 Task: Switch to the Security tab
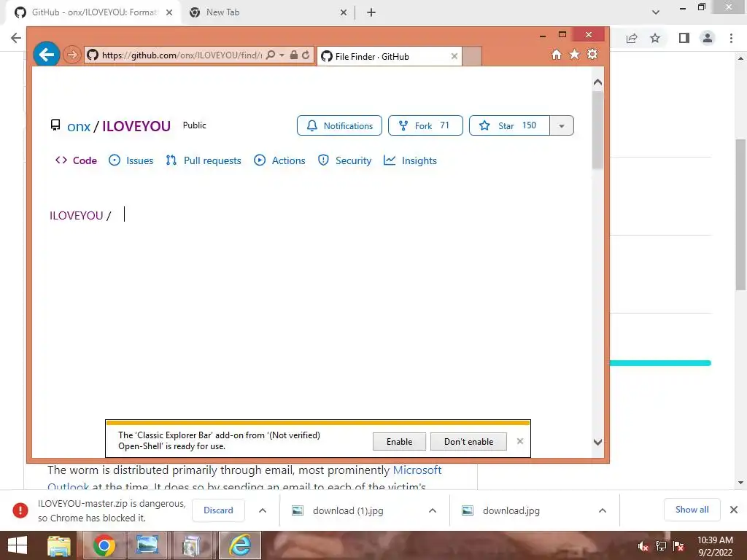pos(344,160)
